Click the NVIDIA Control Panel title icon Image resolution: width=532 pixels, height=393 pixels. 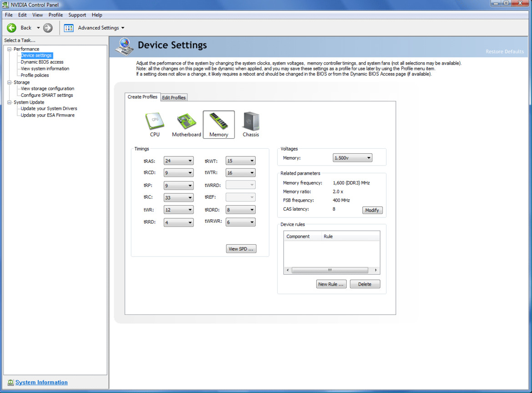[5, 5]
